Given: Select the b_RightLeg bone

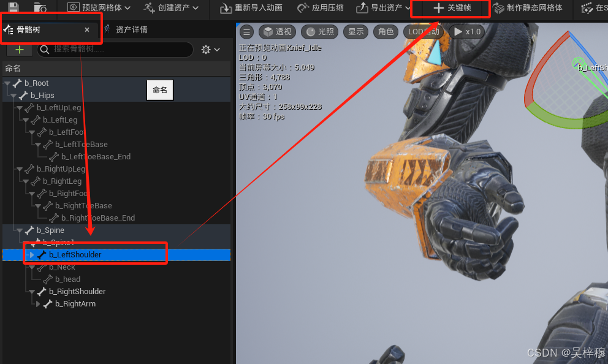Looking at the screenshot, I should pos(62,181).
